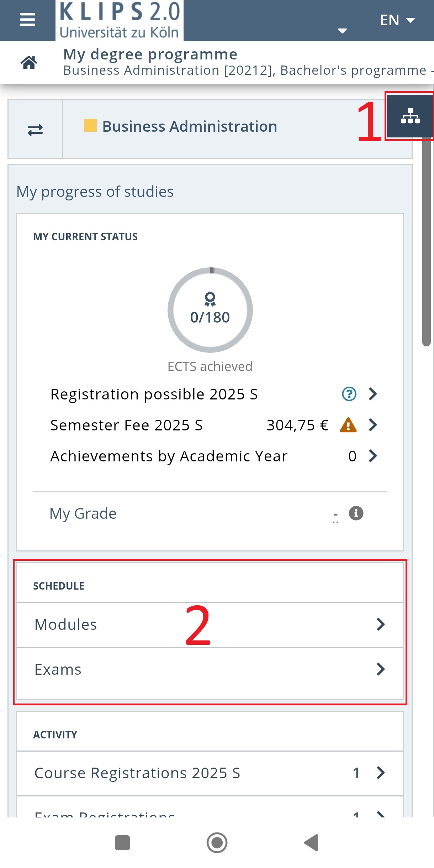Go to home via house icon
The width and height of the screenshot is (434, 868).
pos(29,62)
